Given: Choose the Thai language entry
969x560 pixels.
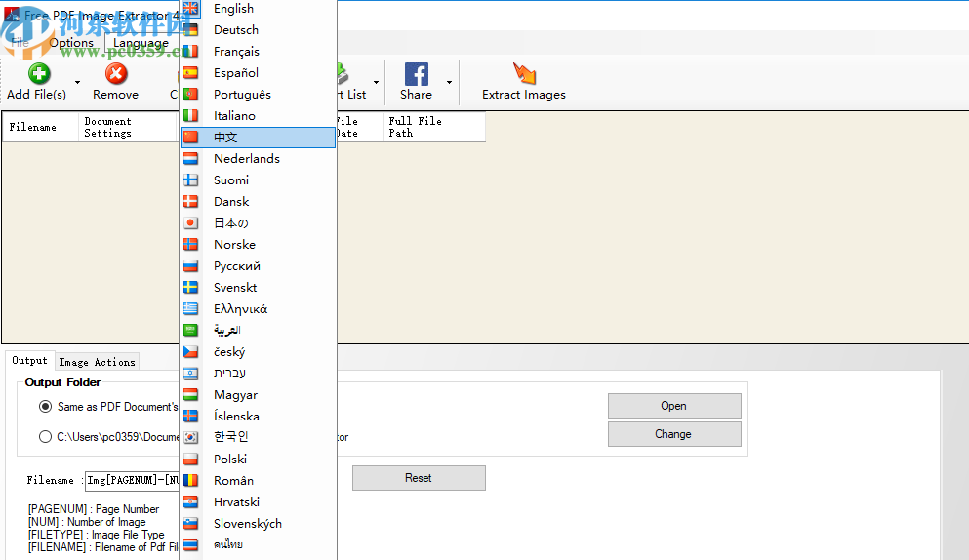Looking at the screenshot, I should (x=259, y=544).
